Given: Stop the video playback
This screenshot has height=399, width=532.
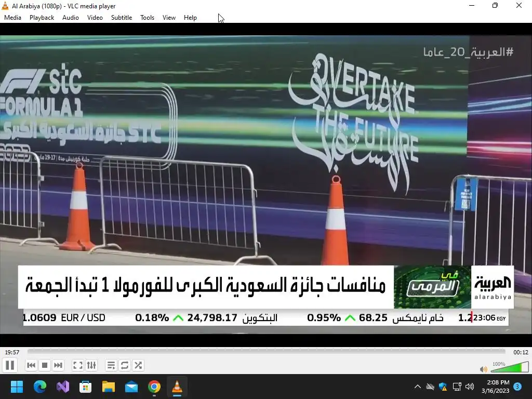Looking at the screenshot, I should [x=45, y=365].
